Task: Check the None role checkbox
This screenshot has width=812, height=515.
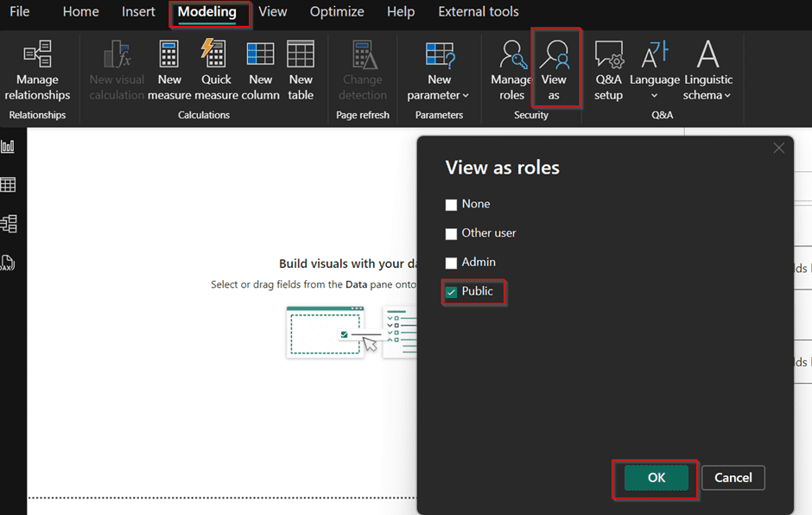Action: click(x=451, y=205)
